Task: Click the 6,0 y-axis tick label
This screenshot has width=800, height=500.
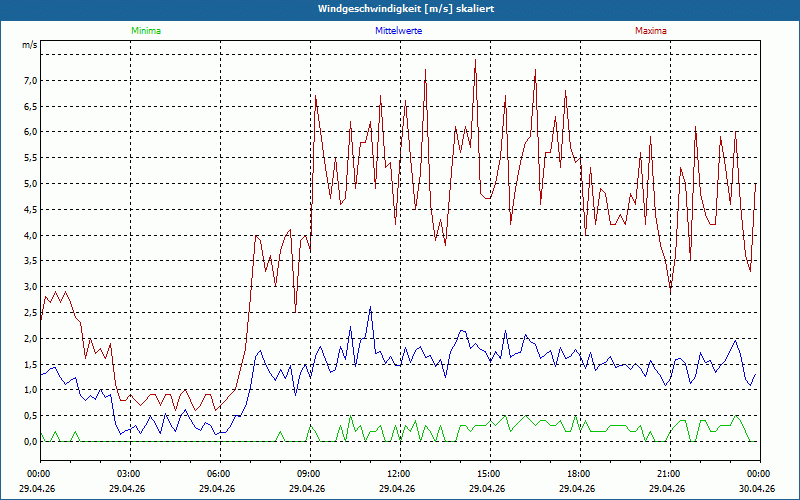Action: point(31,132)
